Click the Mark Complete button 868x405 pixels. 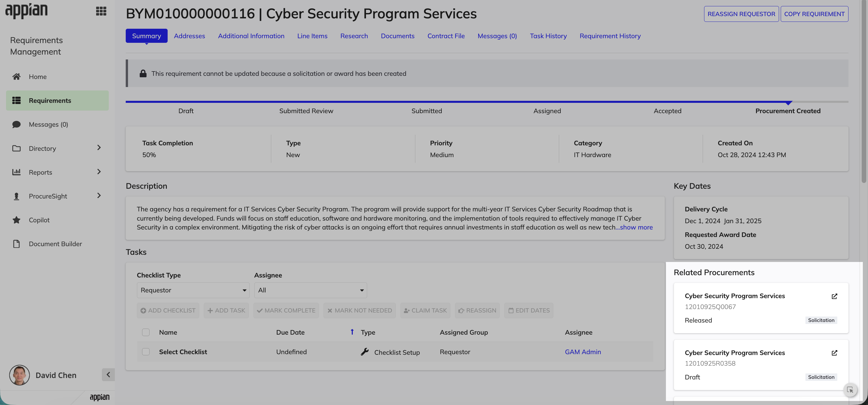point(286,310)
